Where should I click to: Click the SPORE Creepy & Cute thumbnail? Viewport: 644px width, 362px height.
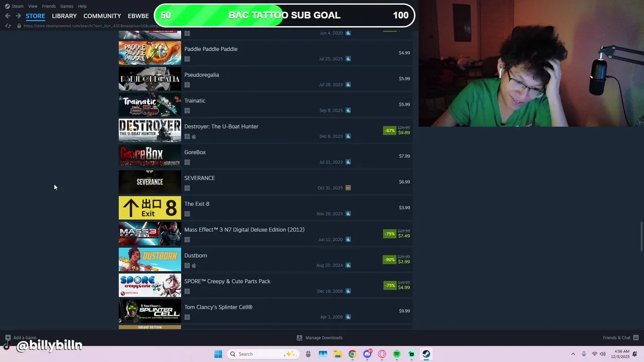click(x=150, y=285)
